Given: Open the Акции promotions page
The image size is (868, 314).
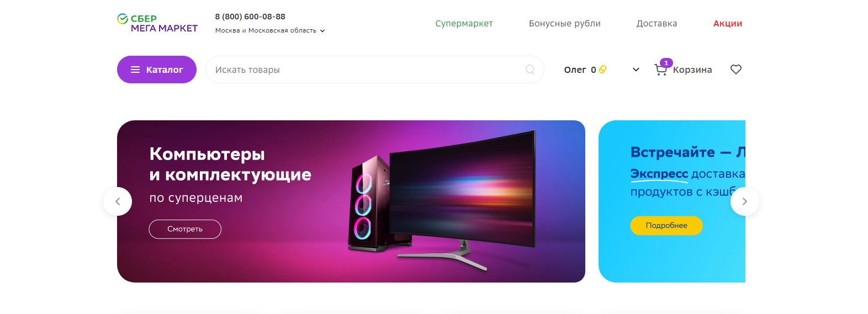Looking at the screenshot, I should pyautogui.click(x=728, y=24).
